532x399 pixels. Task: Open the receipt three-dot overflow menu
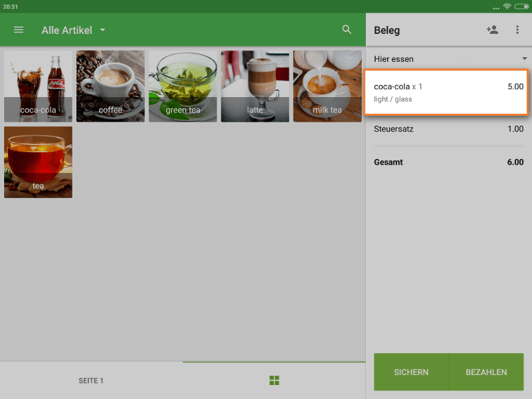click(x=517, y=30)
